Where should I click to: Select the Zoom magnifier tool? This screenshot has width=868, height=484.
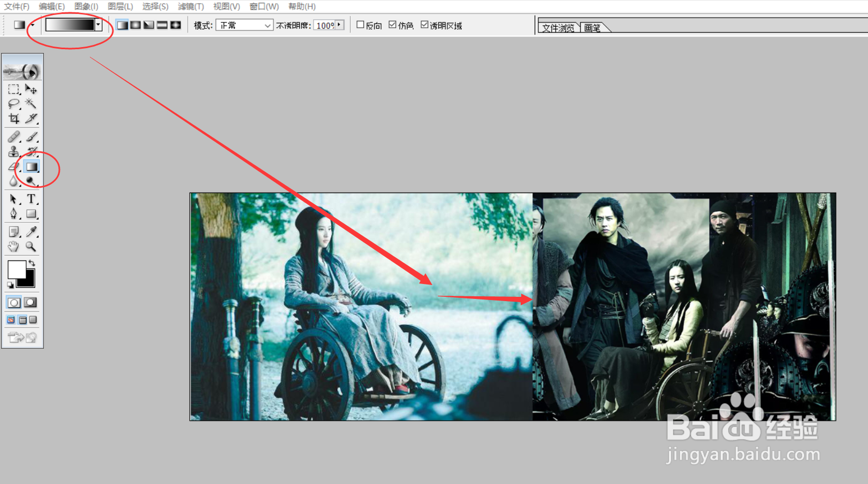31,247
